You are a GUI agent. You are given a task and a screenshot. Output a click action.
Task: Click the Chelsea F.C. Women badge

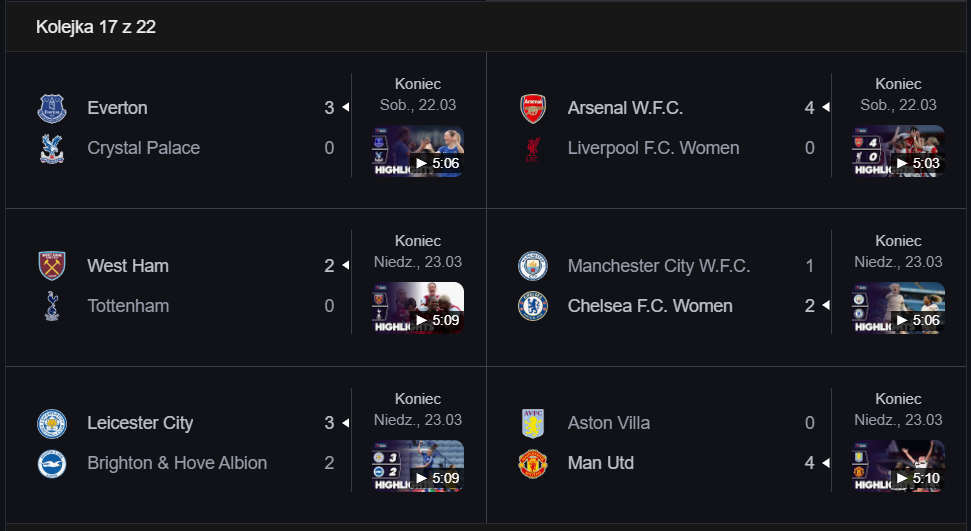pos(533,306)
